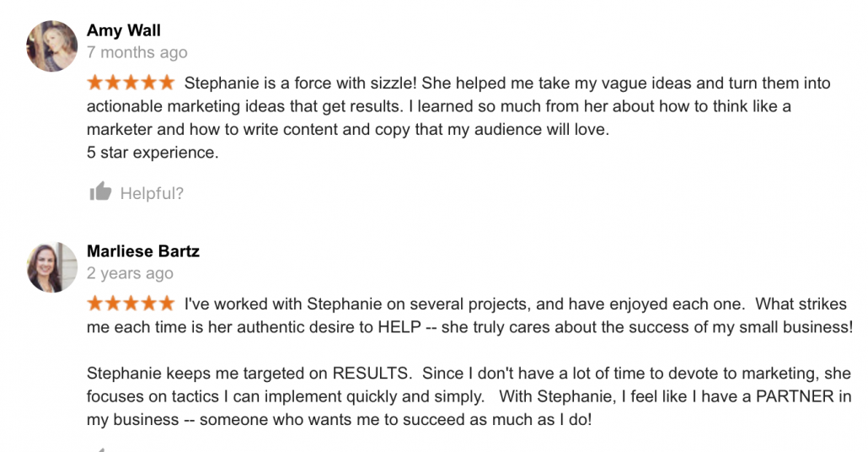This screenshot has height=452, width=868.
Task: Click the middle star in Marliese Bartz's rating
Action: pos(131,304)
